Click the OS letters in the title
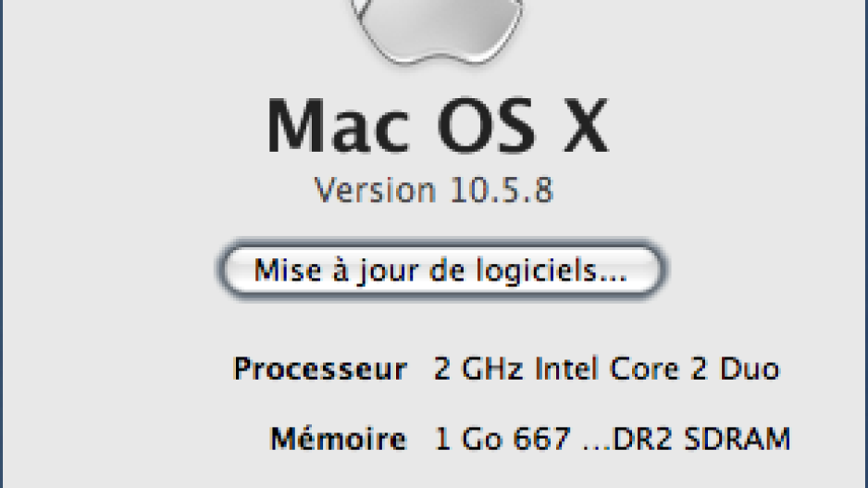The width and height of the screenshot is (868, 488). coord(487,126)
